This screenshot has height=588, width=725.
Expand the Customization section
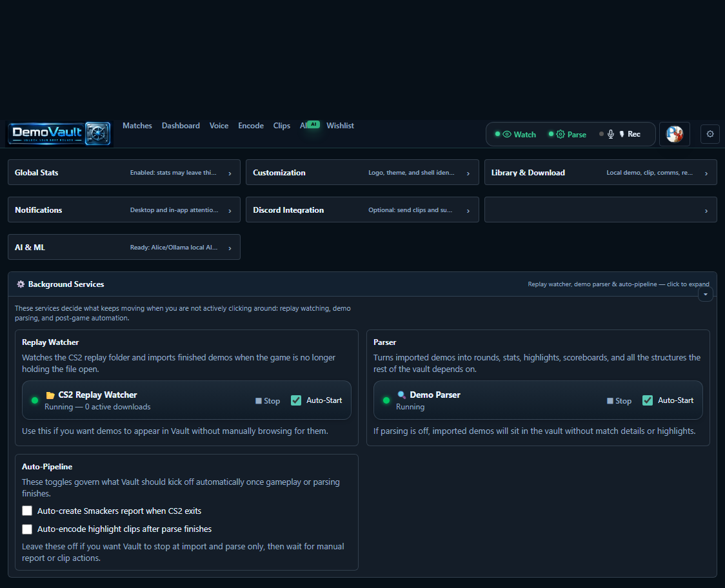click(362, 172)
